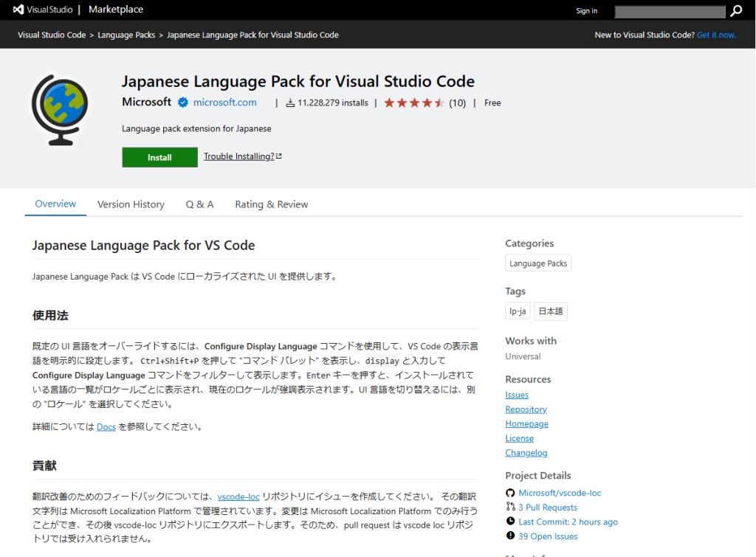Click the search magnifier icon
The width and height of the screenshot is (756, 557).
pyautogui.click(x=736, y=10)
